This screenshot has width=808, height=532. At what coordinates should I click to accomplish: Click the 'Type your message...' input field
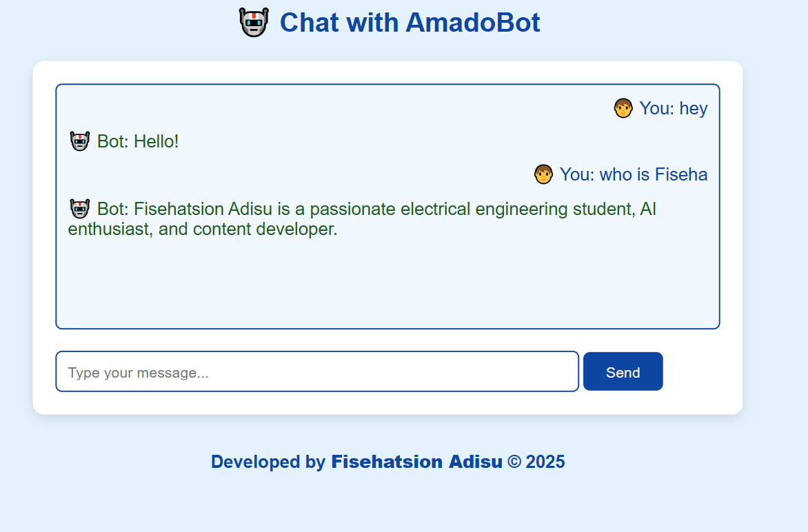(x=317, y=371)
